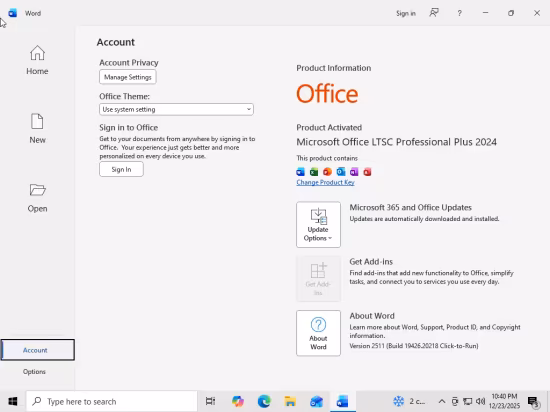This screenshot has height=412, width=550.
Task: Show hidden system tray icons
Action: click(x=442, y=401)
